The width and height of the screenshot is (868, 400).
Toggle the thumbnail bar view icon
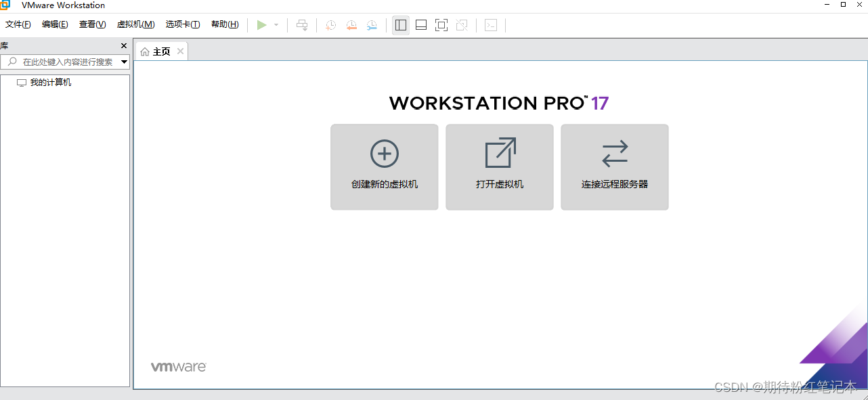point(421,25)
